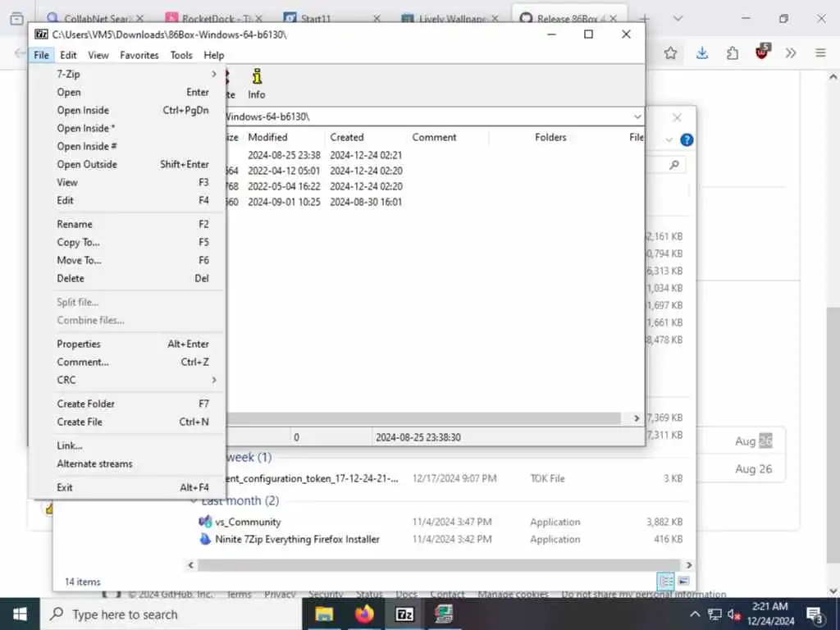This screenshot has height=630, width=840.
Task: Click the Info toolbar icon
Action: [257, 84]
